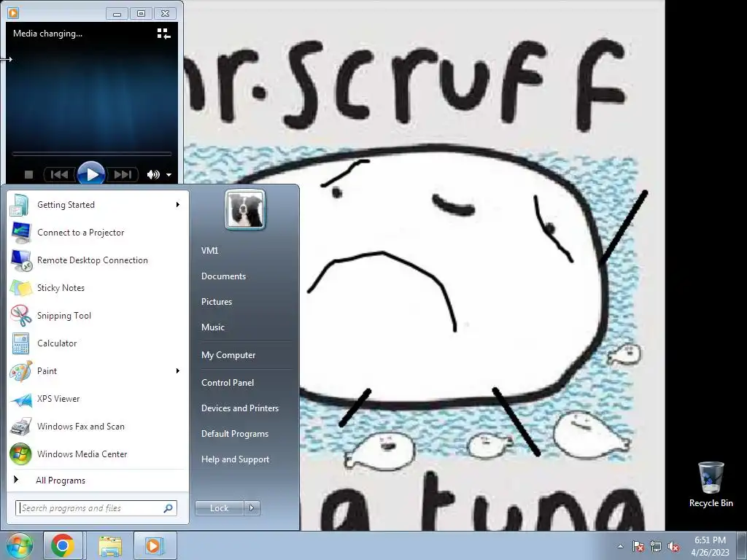Screen dimensions: 747x560
Task: Expand the Getting Started submenu arrow
Action: [178, 205]
